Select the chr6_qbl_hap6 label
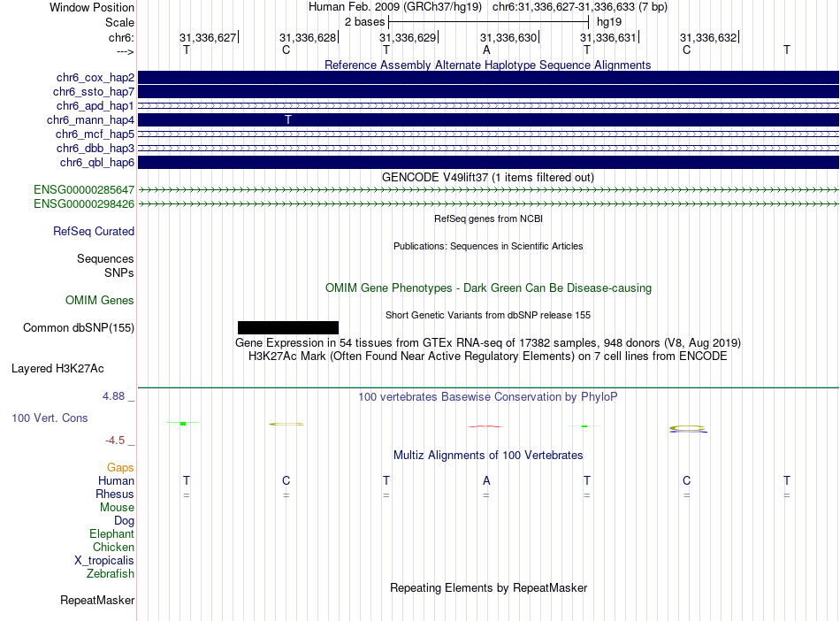This screenshot has height=621, width=840. (97, 163)
